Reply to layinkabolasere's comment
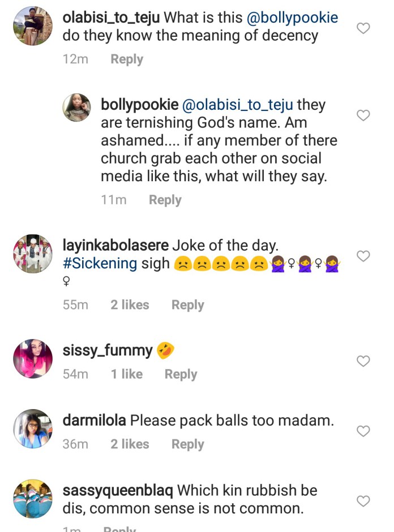Screen dimensions: 394x532 pos(187,305)
